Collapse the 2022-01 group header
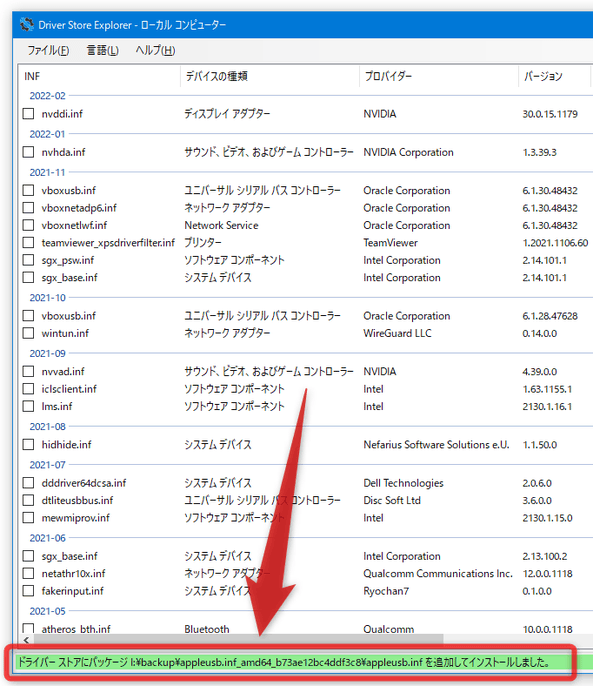Image resolution: width=593 pixels, height=686 pixels. (47, 134)
